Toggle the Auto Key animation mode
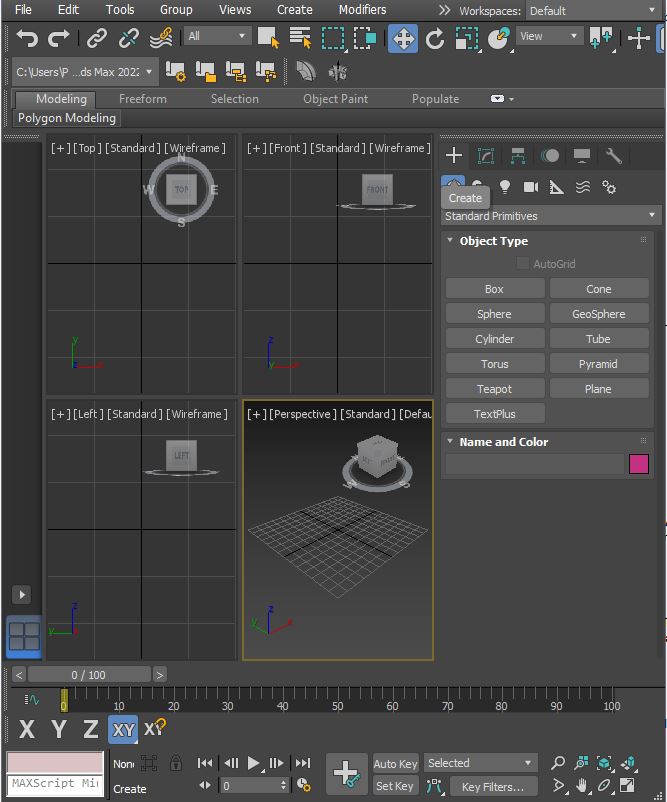 pos(395,764)
